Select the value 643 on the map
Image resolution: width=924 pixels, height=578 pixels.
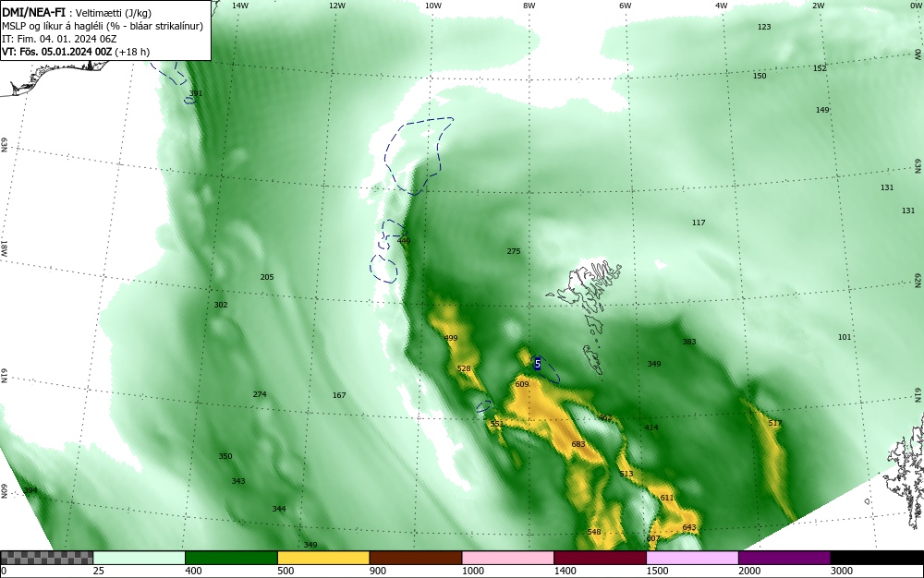689,527
